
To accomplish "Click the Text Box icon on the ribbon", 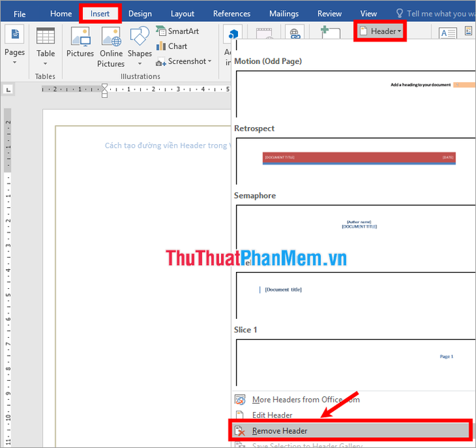I will 447,34.
